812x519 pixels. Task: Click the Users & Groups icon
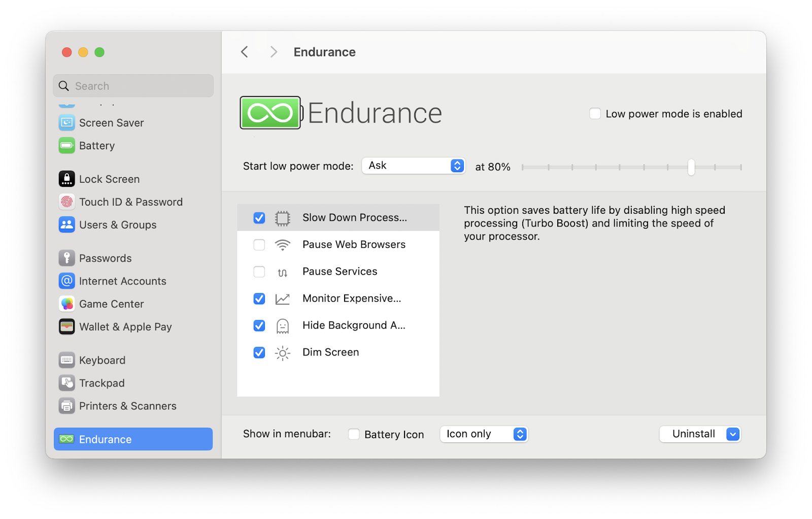click(x=66, y=224)
